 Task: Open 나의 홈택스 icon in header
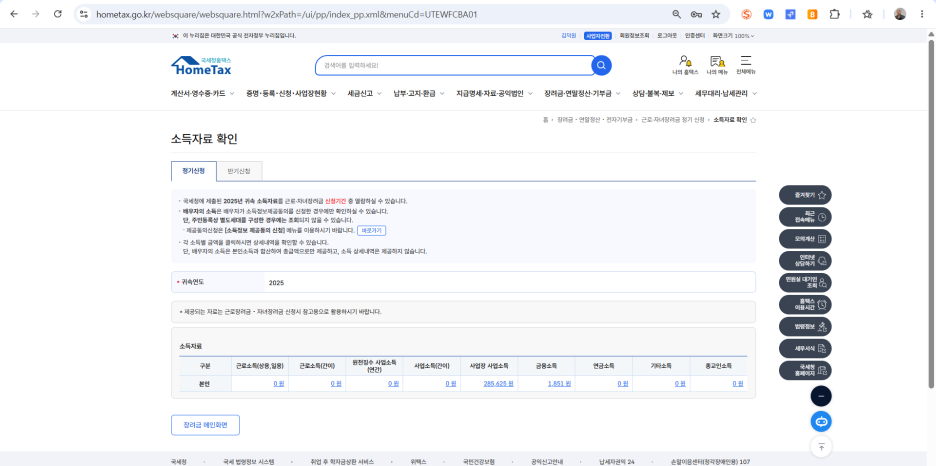pos(685,65)
